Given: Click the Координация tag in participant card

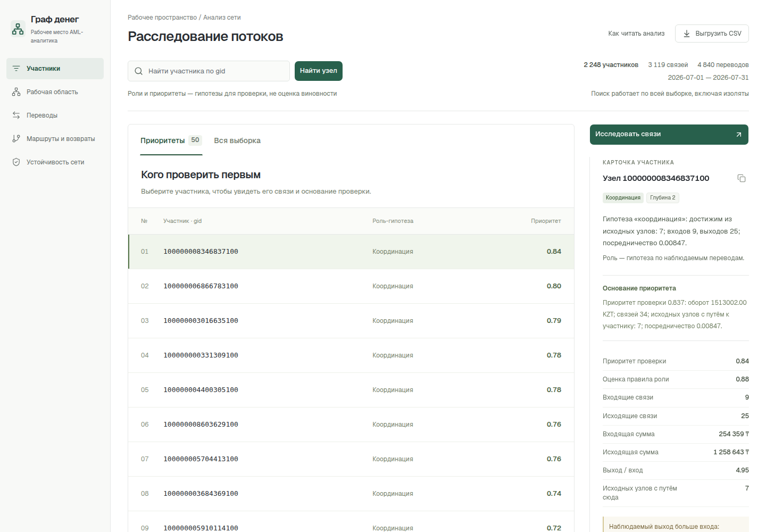Looking at the screenshot, I should click(x=623, y=198).
